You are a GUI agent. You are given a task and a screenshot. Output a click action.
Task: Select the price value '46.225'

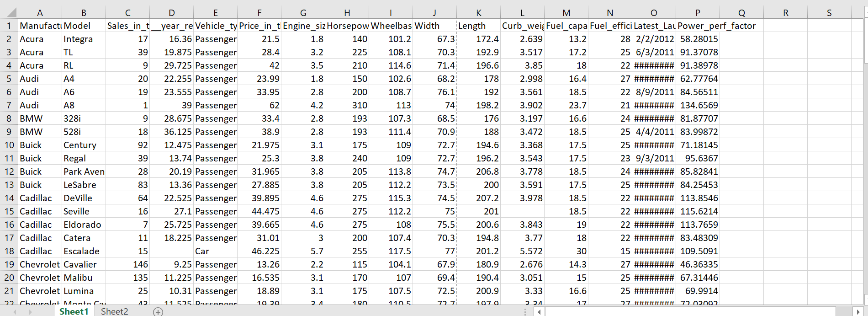coord(259,251)
